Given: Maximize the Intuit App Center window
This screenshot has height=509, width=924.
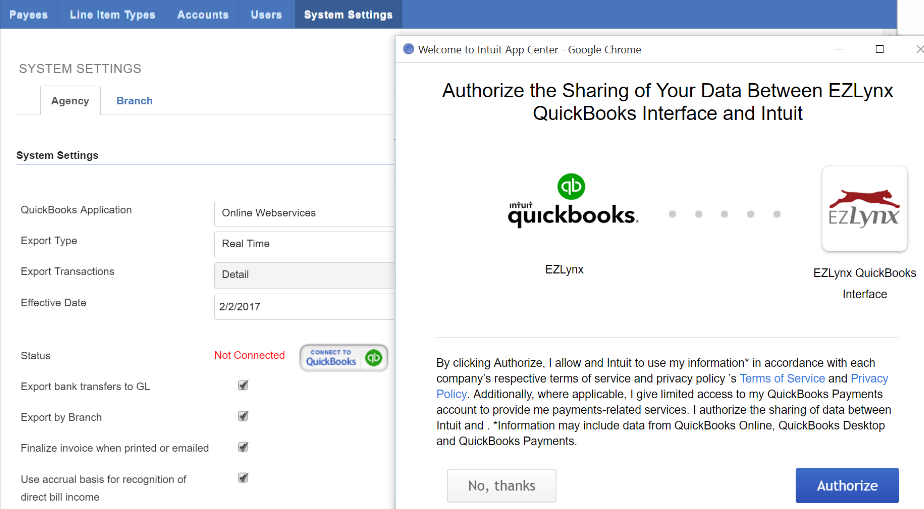Looking at the screenshot, I should pyautogui.click(x=880, y=49).
